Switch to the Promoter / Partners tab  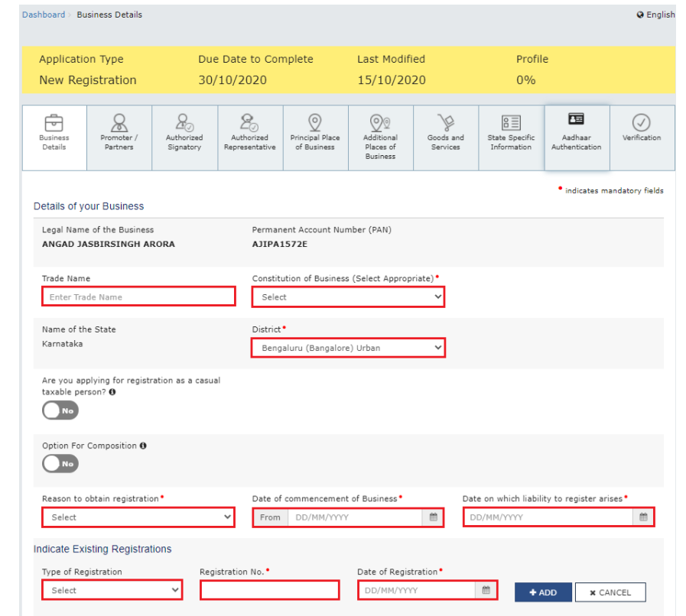[119, 138]
